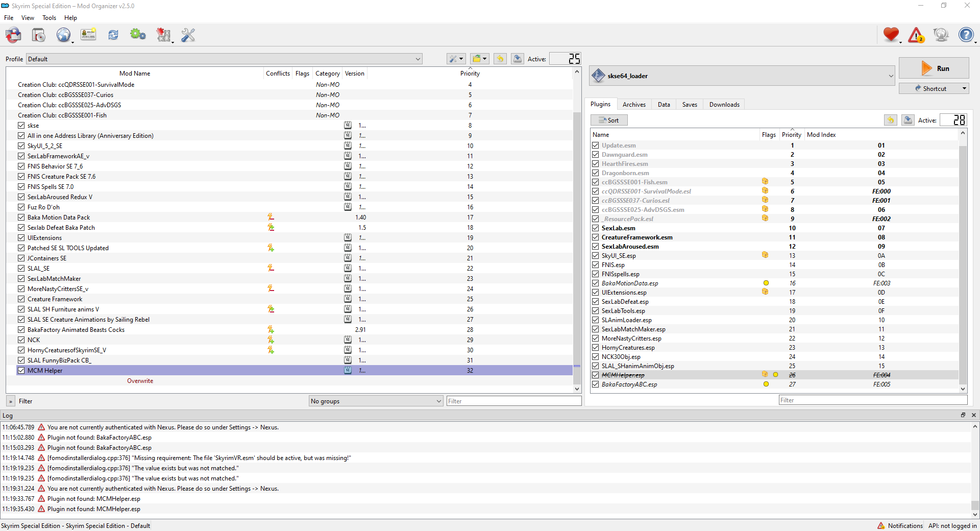Disable the FNIS.esp plugin checkbox
Viewport: 980px width, 531px height.
(595, 264)
